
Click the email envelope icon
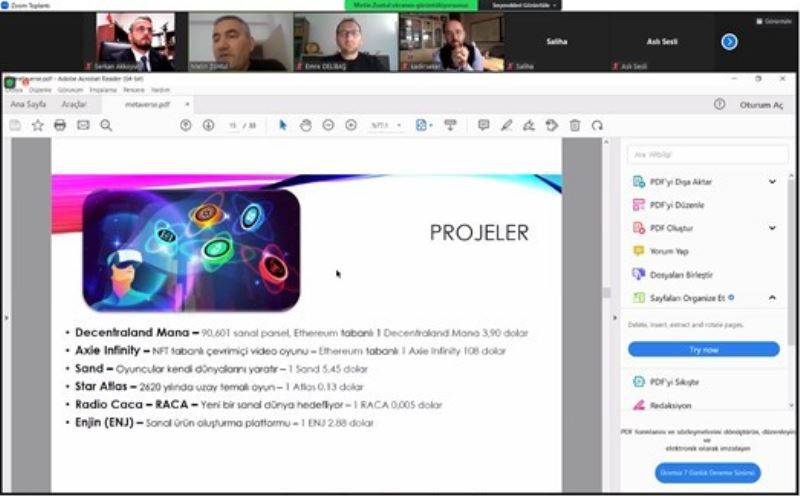83,125
